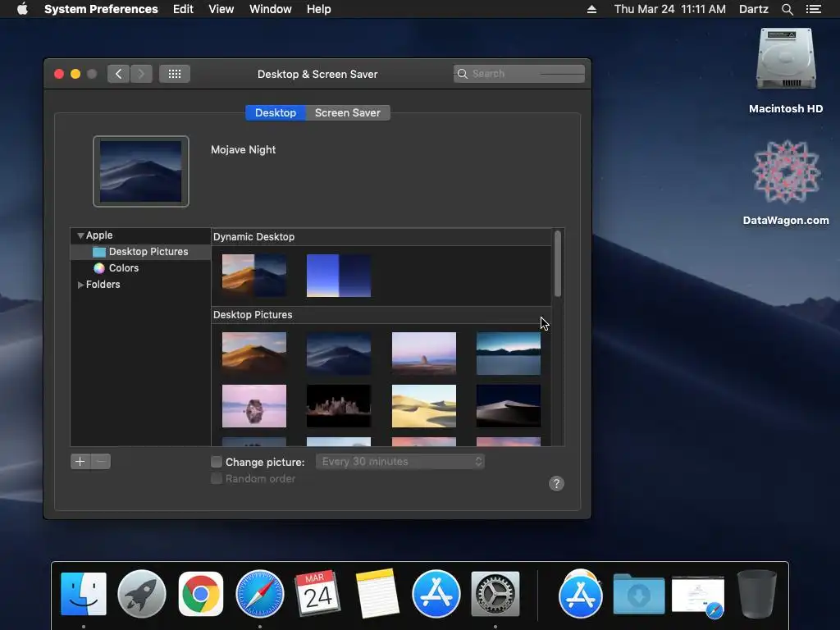The image size is (840, 630).
Task: Select the dark rock formations thumbnail
Action: pos(339,405)
